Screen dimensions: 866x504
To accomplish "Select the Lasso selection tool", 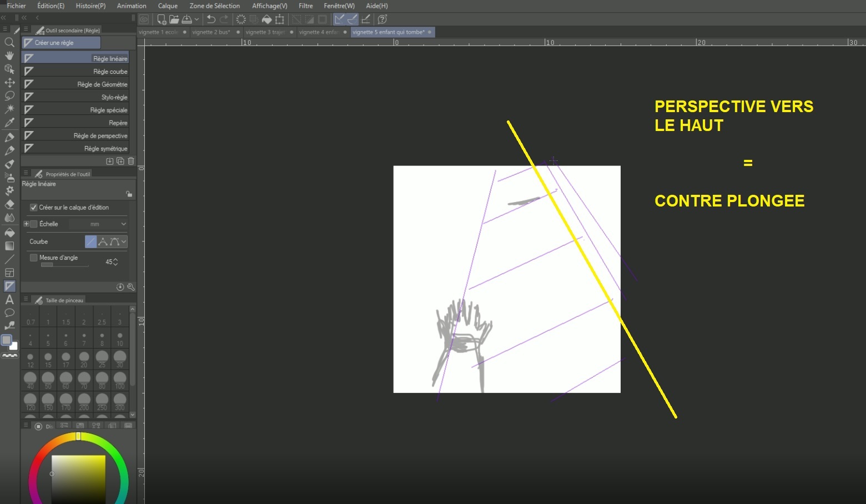I will click(x=9, y=96).
